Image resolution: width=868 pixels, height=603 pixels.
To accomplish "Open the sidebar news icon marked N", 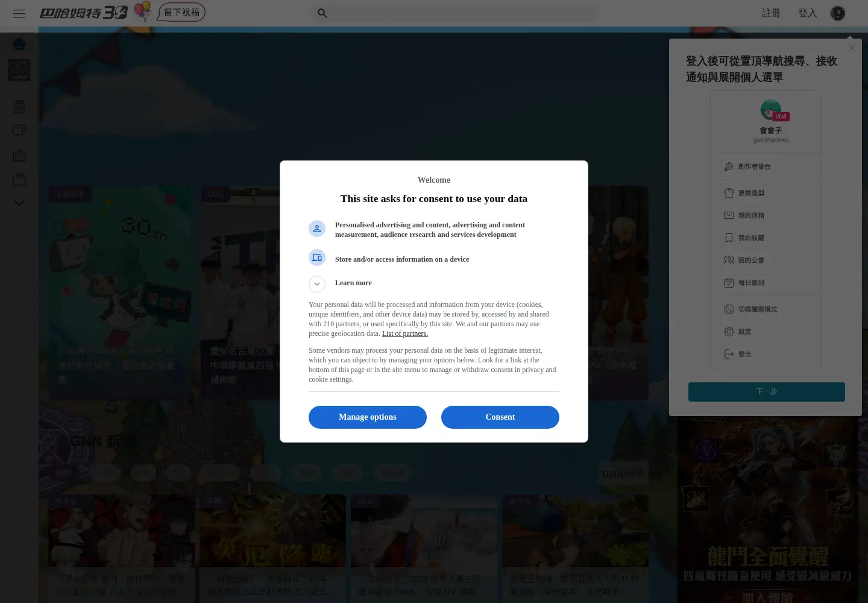I will pos(19,107).
